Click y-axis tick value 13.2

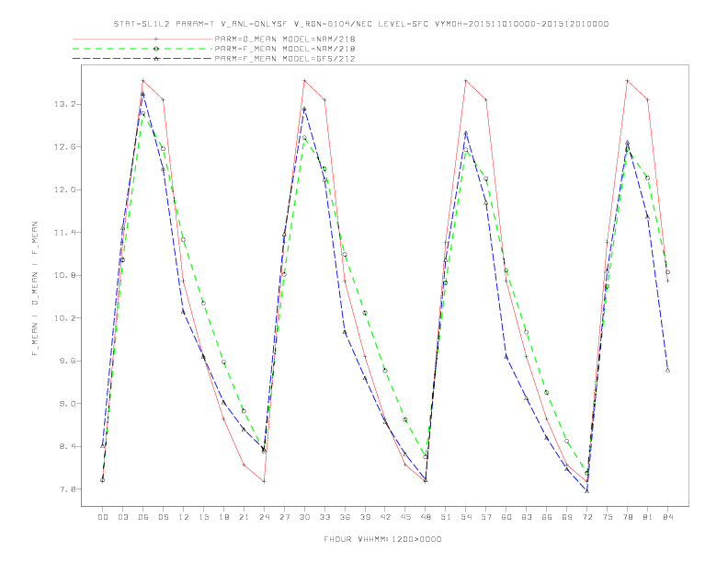pos(64,104)
